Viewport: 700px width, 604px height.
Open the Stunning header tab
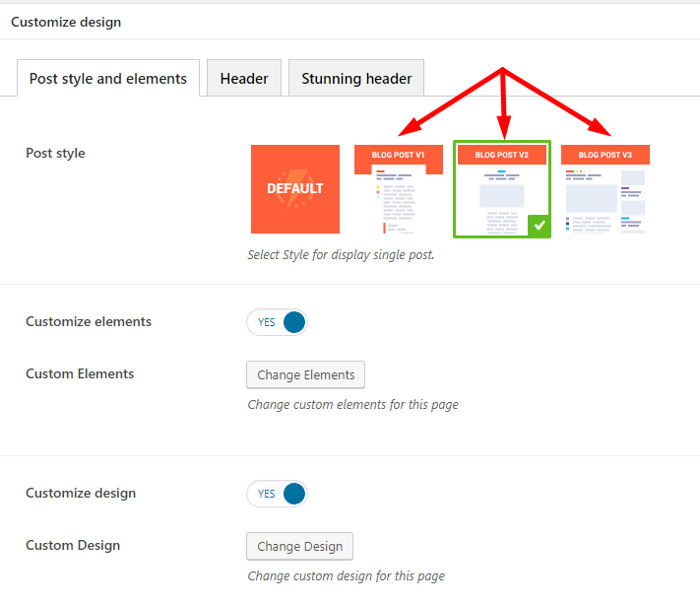356,78
